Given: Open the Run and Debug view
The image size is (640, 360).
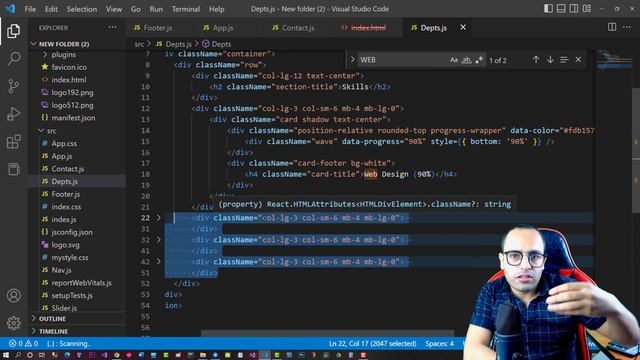Looking at the screenshot, I should 13,114.
